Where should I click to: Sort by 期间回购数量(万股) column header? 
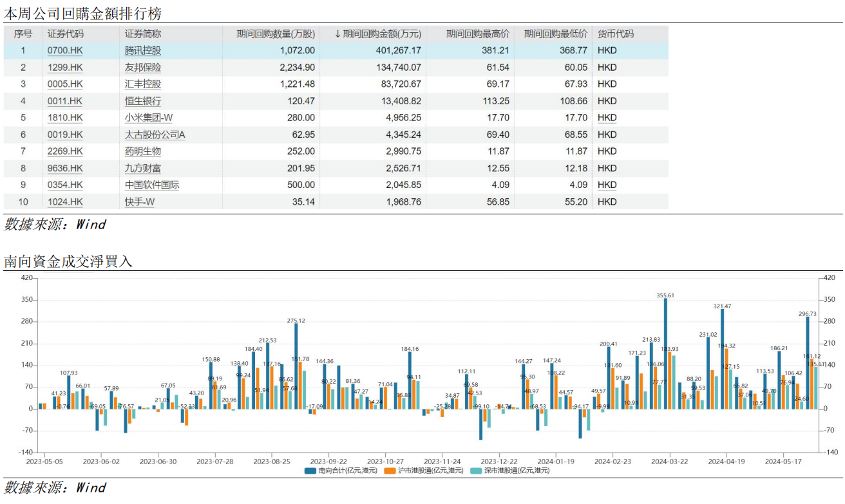click(276, 33)
